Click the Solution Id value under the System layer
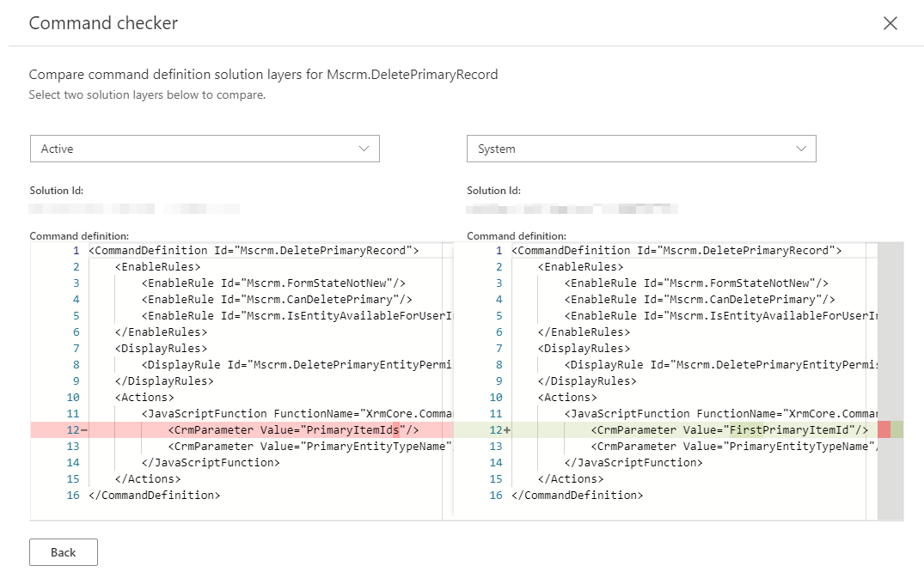924x572 pixels. 572,208
